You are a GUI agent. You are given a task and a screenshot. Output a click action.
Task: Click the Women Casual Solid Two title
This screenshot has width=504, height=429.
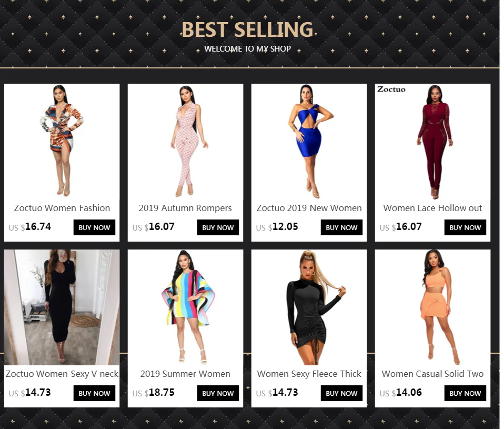click(x=432, y=374)
